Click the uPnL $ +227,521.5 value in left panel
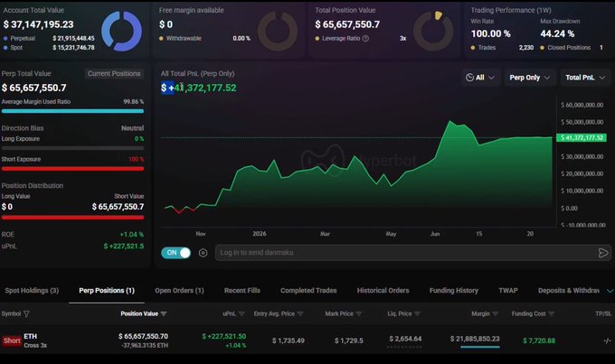615x364 pixels. coord(124,246)
